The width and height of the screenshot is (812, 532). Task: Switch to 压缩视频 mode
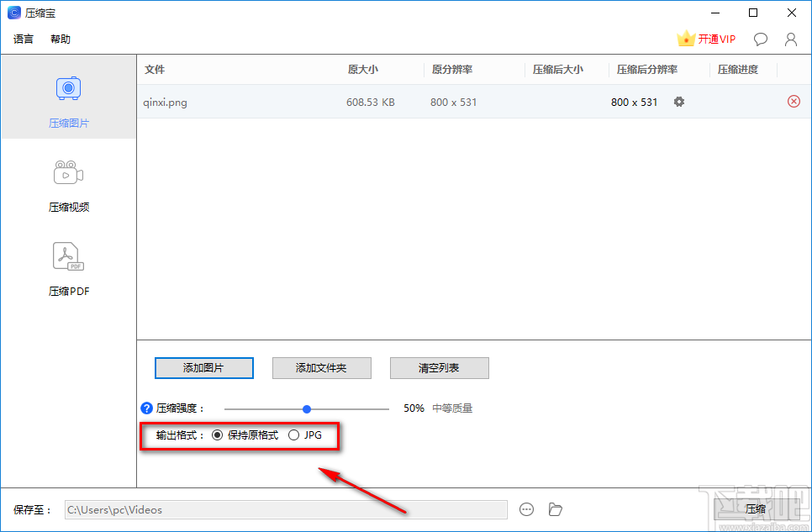click(x=68, y=172)
